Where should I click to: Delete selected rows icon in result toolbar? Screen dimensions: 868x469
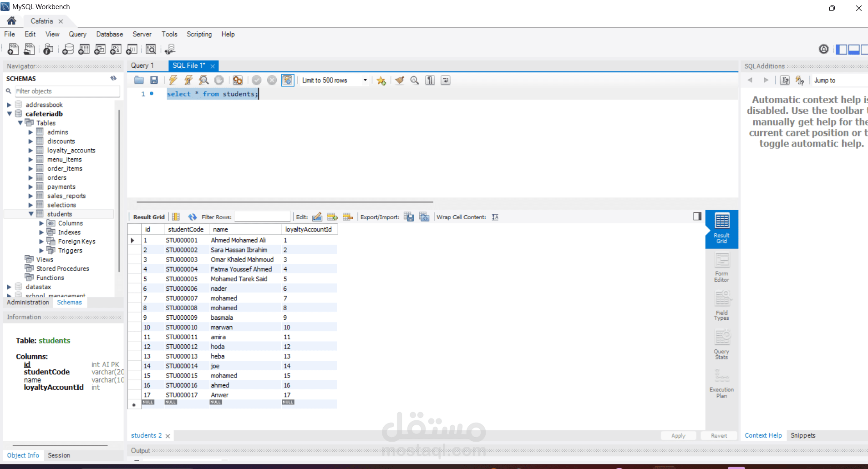348,217
